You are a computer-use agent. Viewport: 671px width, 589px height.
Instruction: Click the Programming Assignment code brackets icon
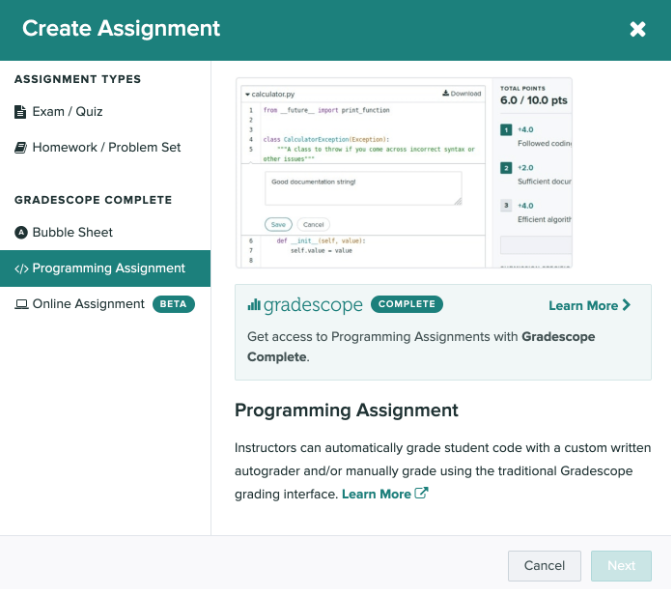click(x=21, y=269)
